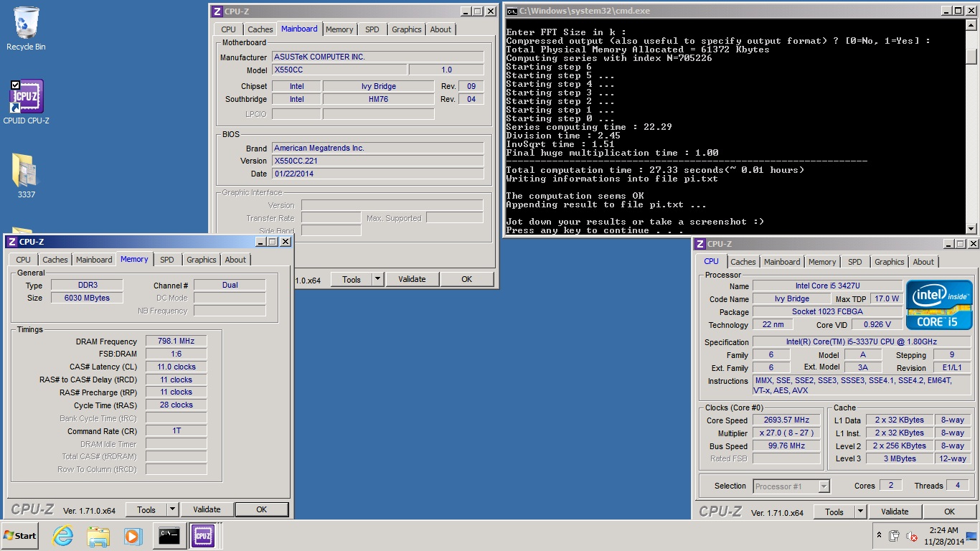
Task: Open Graphics tab in the CPU window
Action: [x=890, y=262]
